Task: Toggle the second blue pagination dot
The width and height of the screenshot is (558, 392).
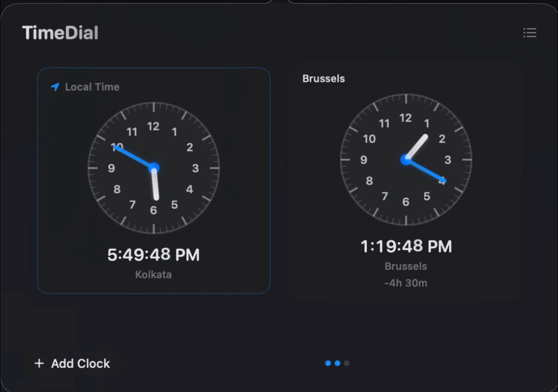Action: (337, 363)
